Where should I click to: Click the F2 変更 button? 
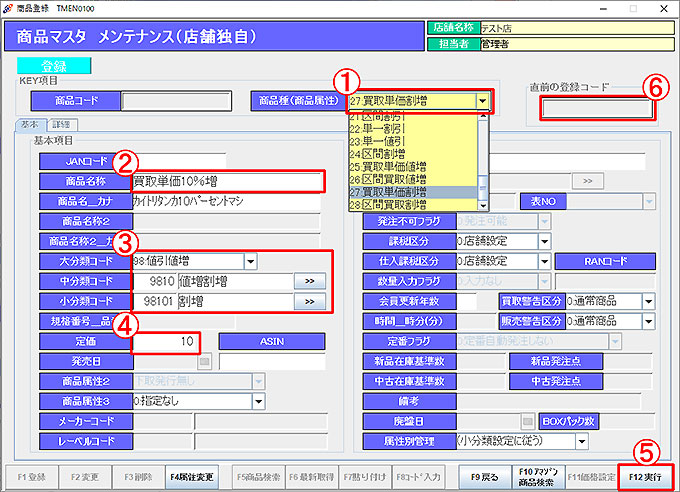[x=85, y=477]
